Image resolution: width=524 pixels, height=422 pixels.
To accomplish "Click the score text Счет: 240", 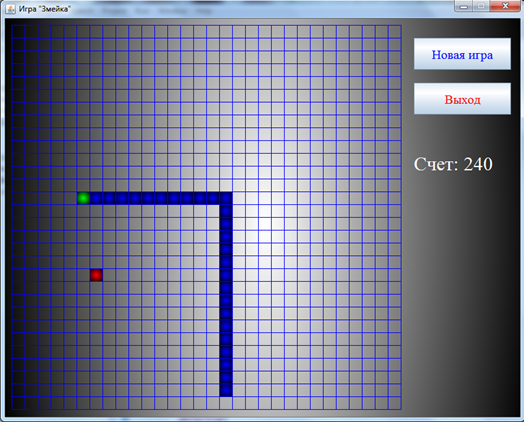I will [x=453, y=164].
